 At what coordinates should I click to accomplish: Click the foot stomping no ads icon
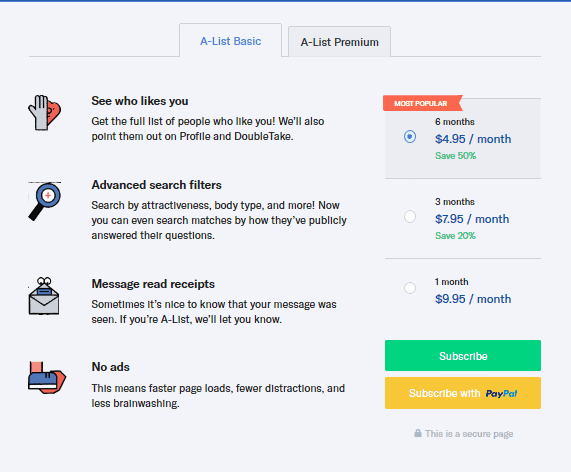click(x=47, y=378)
